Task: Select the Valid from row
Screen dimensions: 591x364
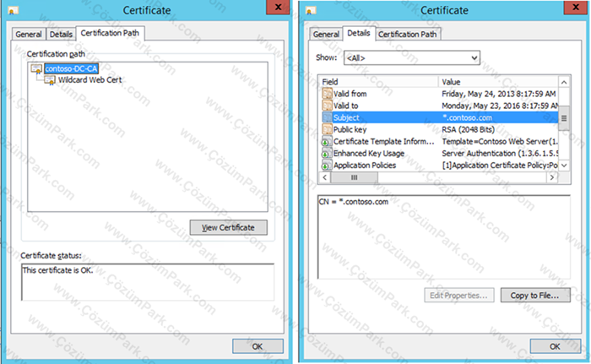Action: tap(440, 94)
